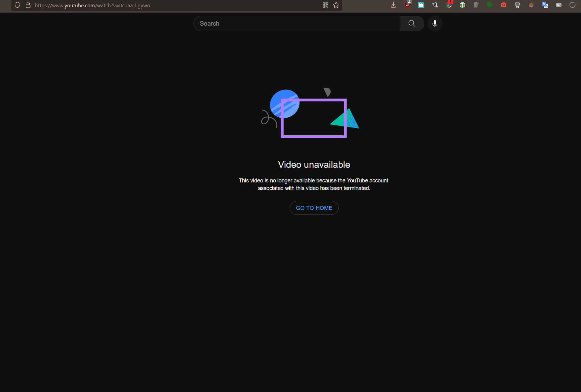Screen dimensions: 581x392
Task: Bookmark this page with the star icon
Action: [x=336, y=5]
